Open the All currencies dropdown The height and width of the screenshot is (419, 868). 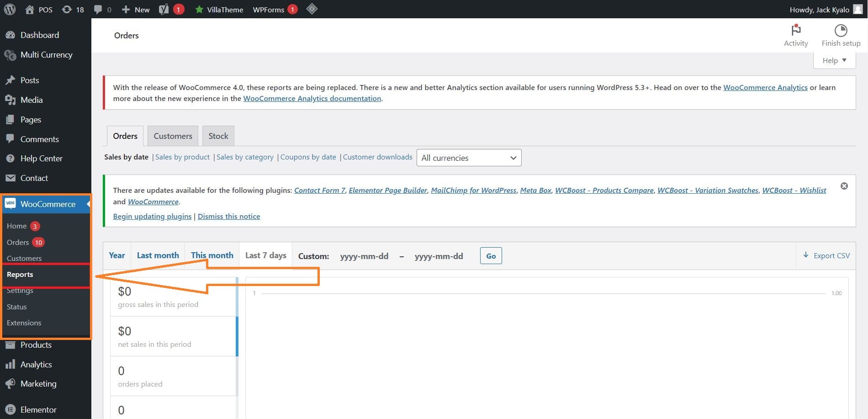point(469,158)
